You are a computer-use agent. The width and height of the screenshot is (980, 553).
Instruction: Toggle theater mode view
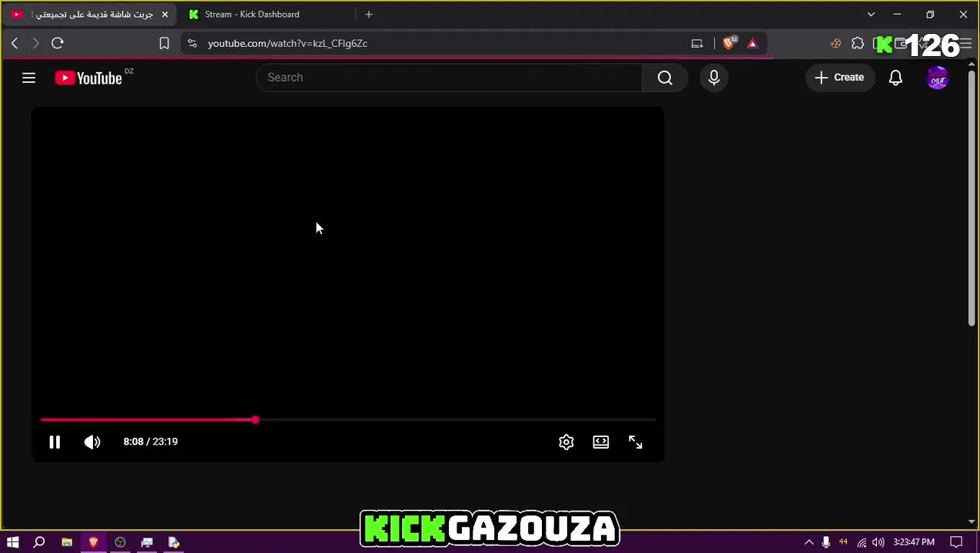point(601,442)
